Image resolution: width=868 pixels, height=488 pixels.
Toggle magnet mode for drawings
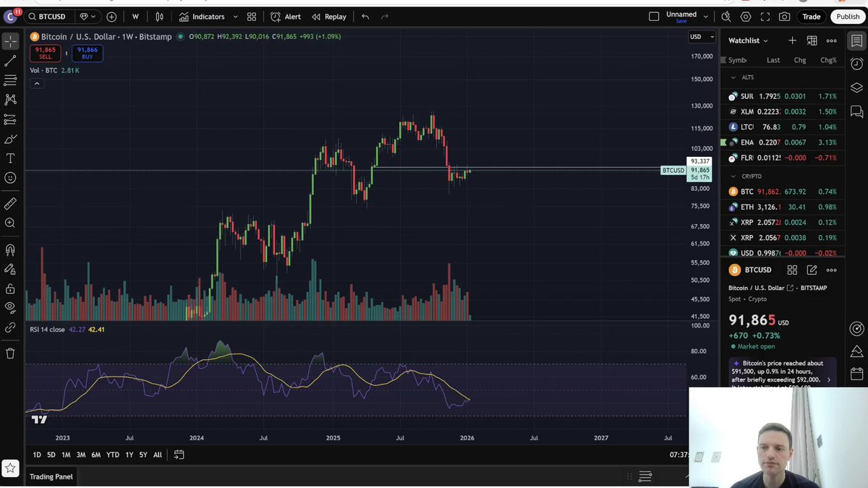[x=10, y=250]
